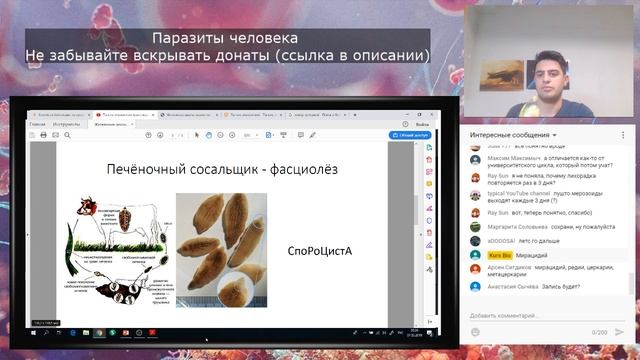The image size is (640, 360).
Task: Zoom in with the plus circle icon
Action: [x=232, y=135]
